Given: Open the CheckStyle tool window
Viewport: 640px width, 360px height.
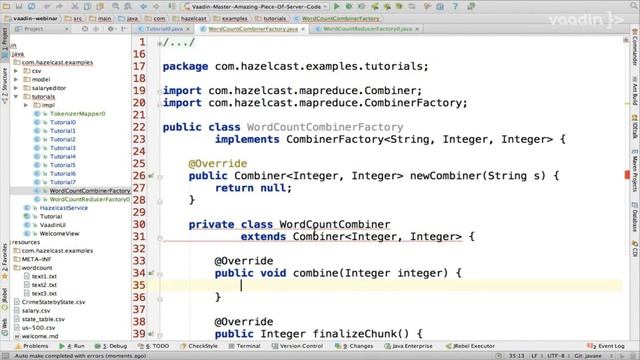Looking at the screenshot, I should tap(199, 346).
